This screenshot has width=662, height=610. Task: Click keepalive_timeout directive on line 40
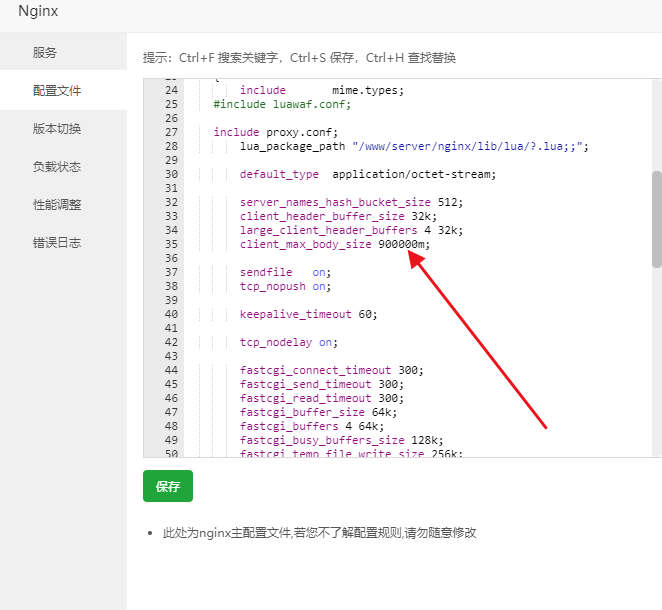tap(296, 314)
